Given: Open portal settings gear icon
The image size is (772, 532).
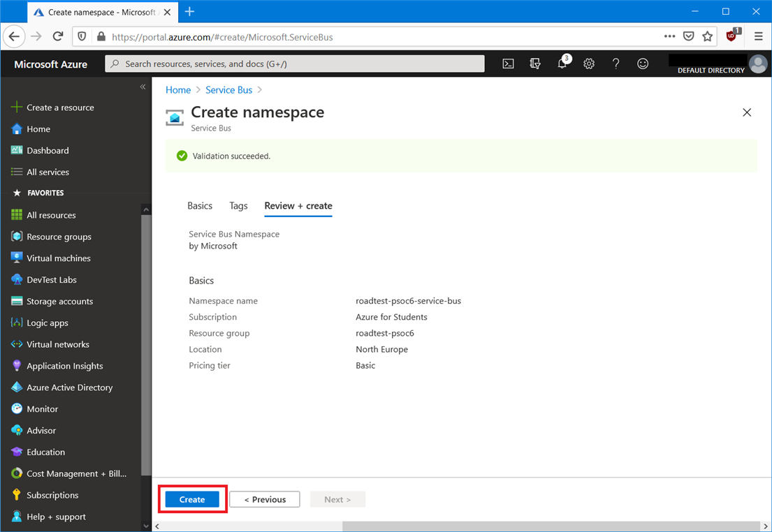Looking at the screenshot, I should click(589, 64).
